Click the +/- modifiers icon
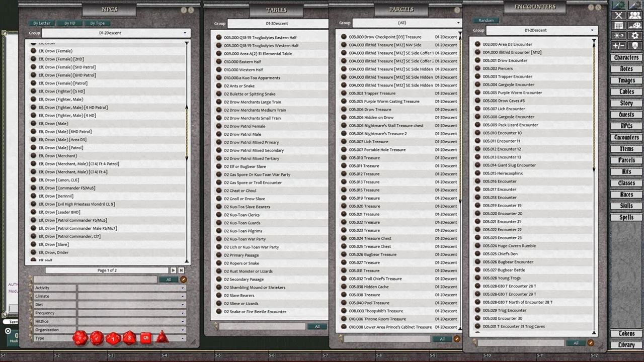 pos(618,46)
